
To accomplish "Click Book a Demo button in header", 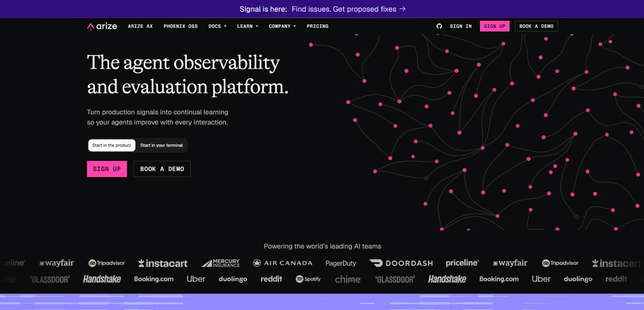I will point(536,26).
